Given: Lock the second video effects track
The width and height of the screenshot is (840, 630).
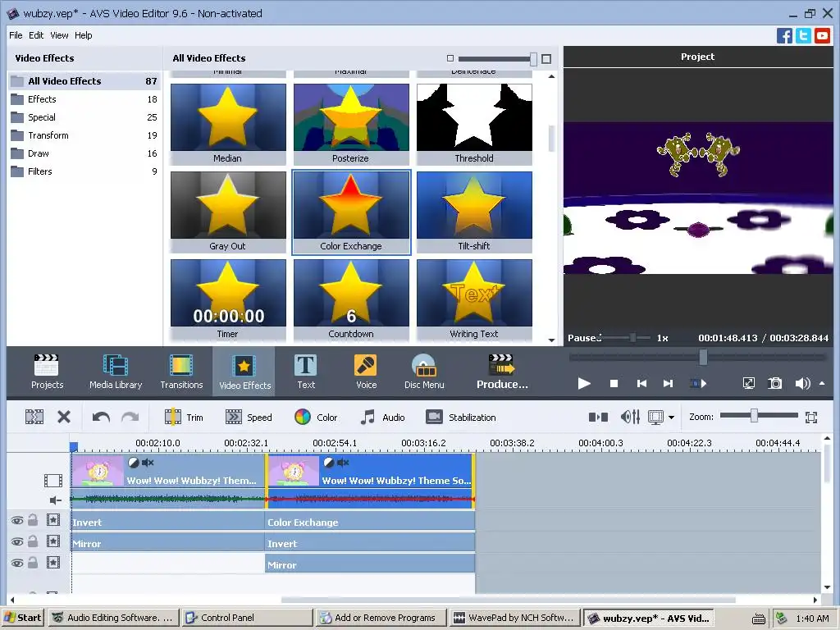Looking at the screenshot, I should pyautogui.click(x=33, y=541).
